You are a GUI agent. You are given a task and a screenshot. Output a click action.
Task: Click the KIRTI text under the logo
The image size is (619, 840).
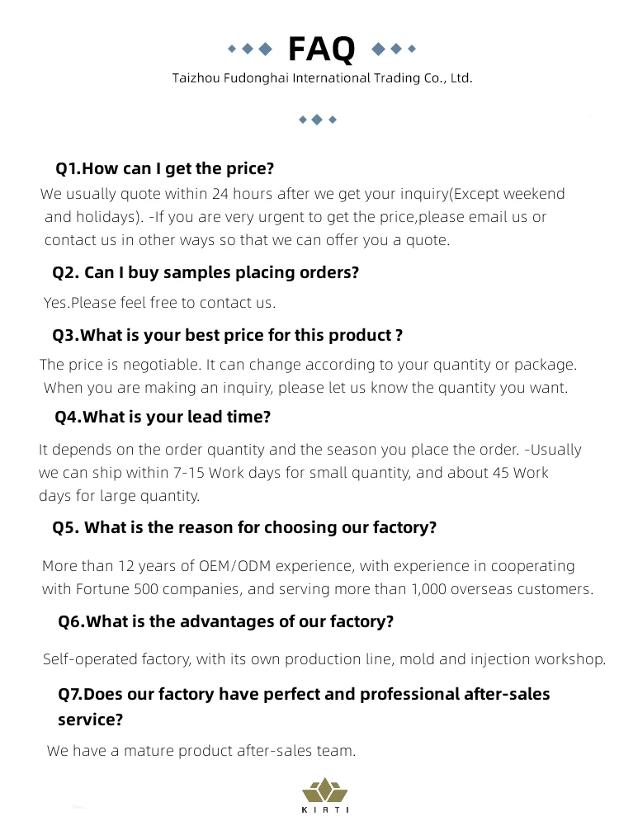tap(325, 809)
